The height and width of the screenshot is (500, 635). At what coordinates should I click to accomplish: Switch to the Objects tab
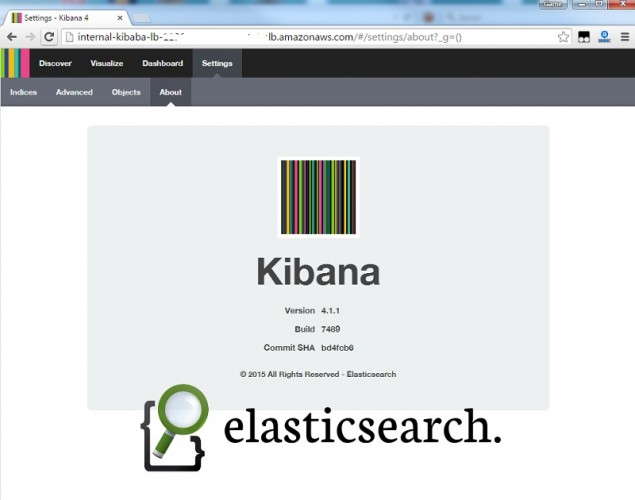click(126, 92)
